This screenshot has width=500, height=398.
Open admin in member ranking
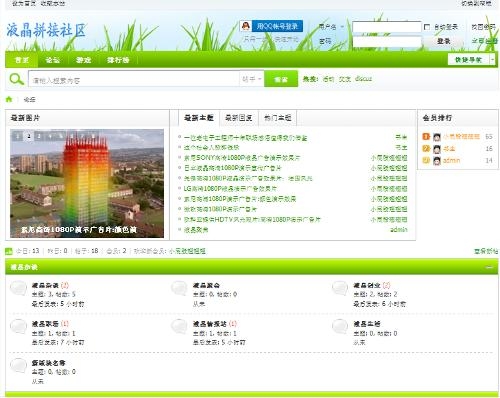point(451,161)
